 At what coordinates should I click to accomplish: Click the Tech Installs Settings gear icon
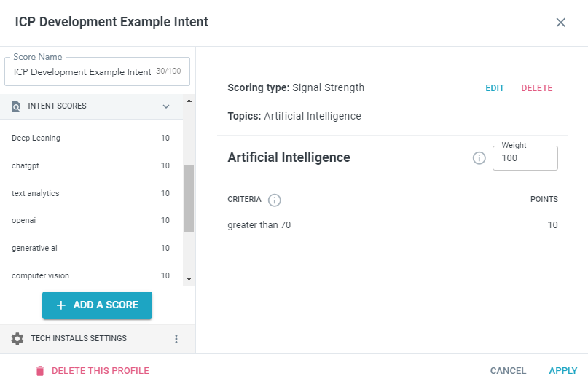pyautogui.click(x=17, y=339)
